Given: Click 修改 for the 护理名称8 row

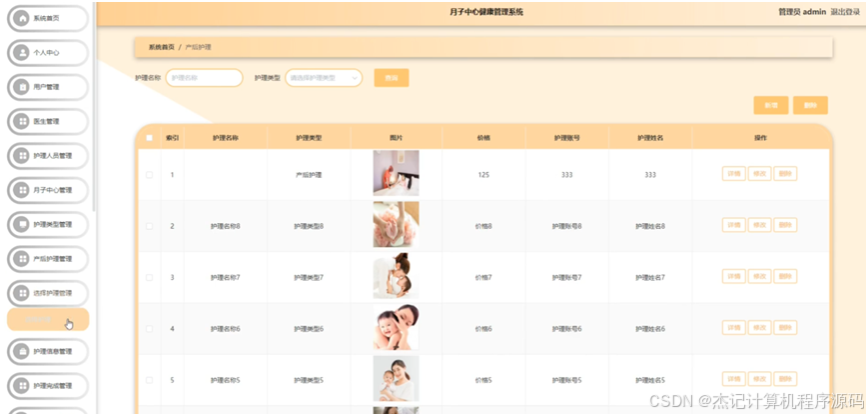Looking at the screenshot, I should (759, 225).
